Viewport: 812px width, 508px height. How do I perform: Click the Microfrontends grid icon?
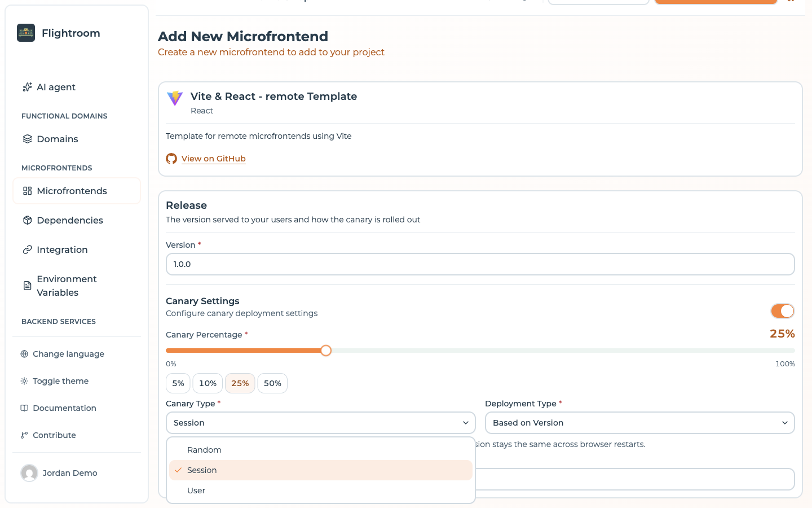[x=27, y=191]
